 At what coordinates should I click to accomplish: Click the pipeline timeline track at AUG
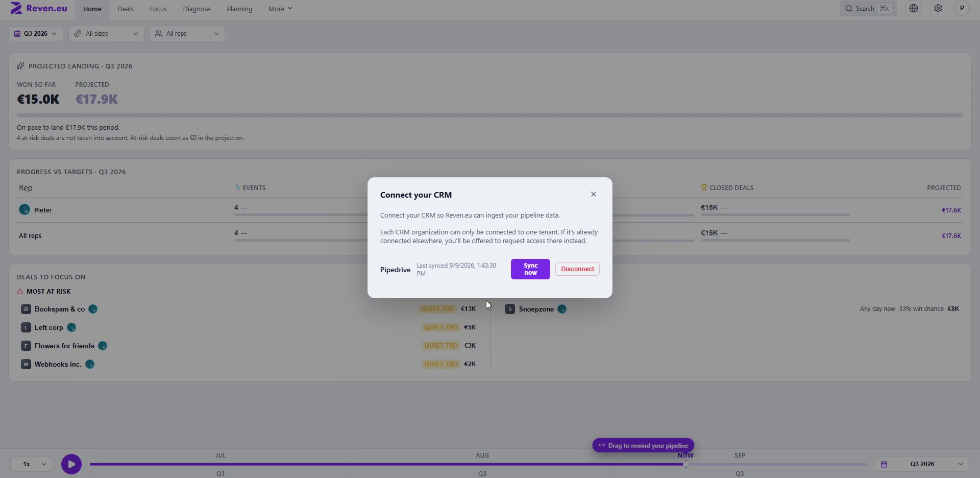pos(482,464)
